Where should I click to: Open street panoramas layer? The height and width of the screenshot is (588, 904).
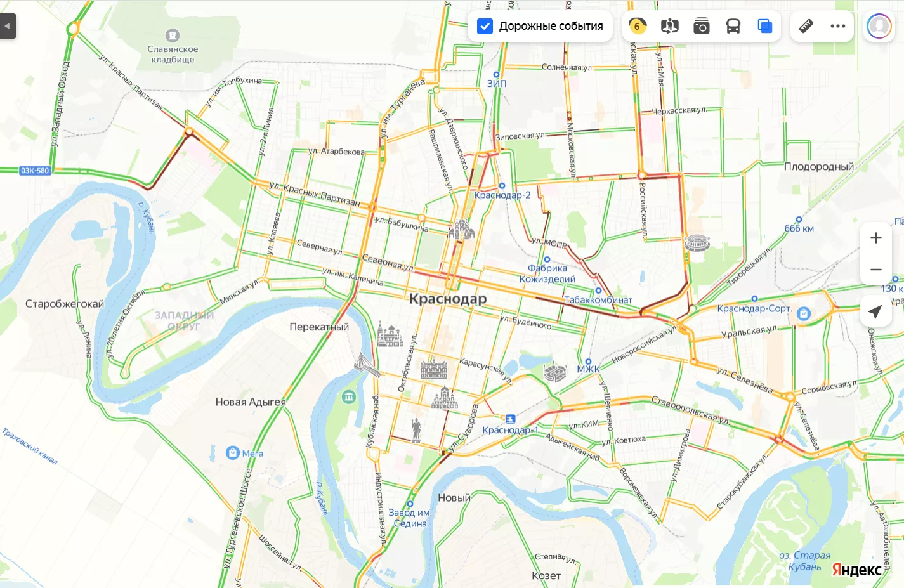(x=670, y=26)
